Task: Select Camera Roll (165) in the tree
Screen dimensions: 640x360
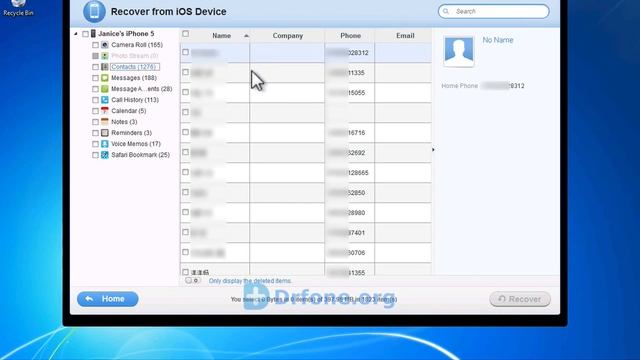Action: (x=137, y=44)
